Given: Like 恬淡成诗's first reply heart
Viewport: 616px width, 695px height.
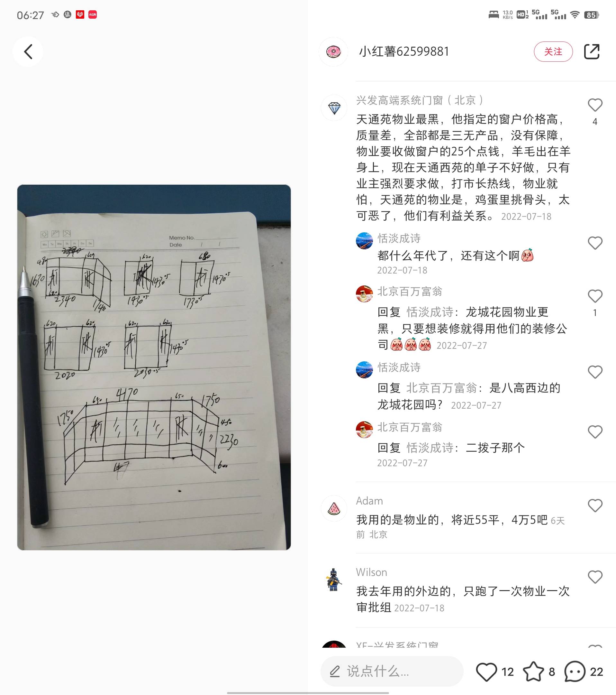Looking at the screenshot, I should pyautogui.click(x=595, y=243).
